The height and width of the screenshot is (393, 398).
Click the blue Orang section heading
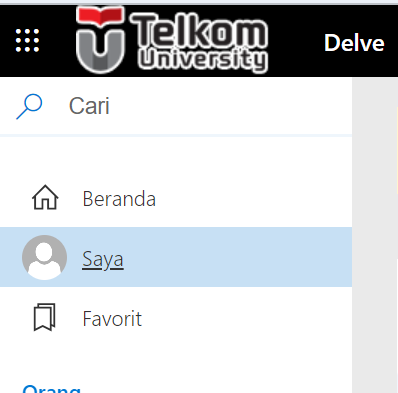[x=52, y=389]
